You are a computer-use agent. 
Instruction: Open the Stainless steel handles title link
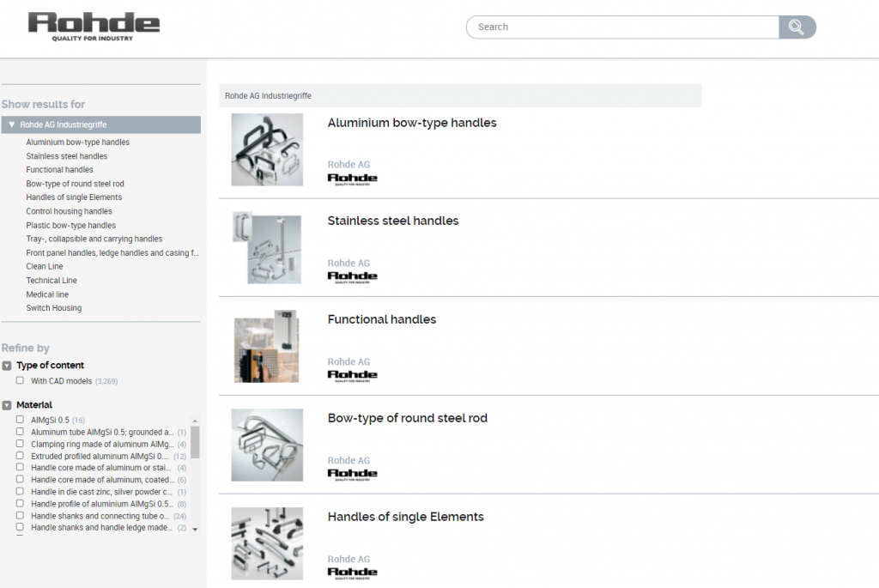(392, 221)
